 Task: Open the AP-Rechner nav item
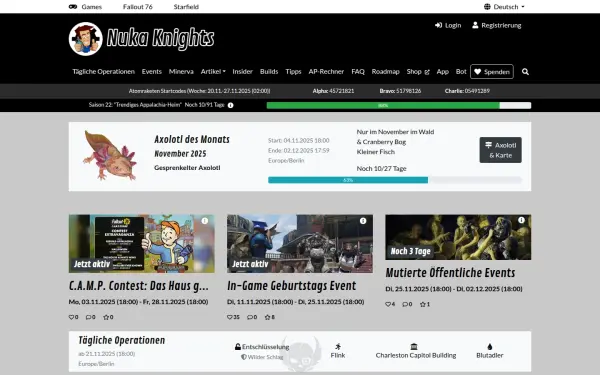click(326, 72)
